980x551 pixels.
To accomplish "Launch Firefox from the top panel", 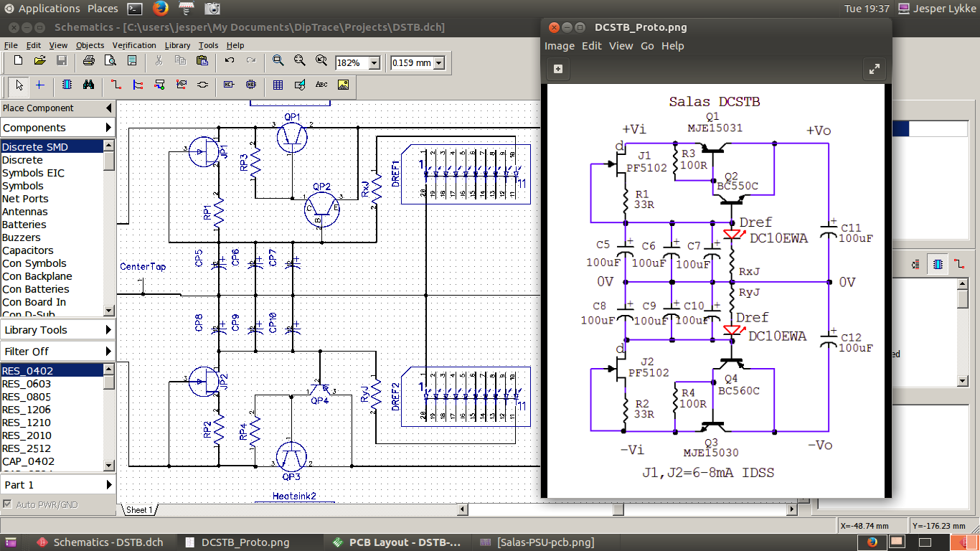I will click(160, 9).
